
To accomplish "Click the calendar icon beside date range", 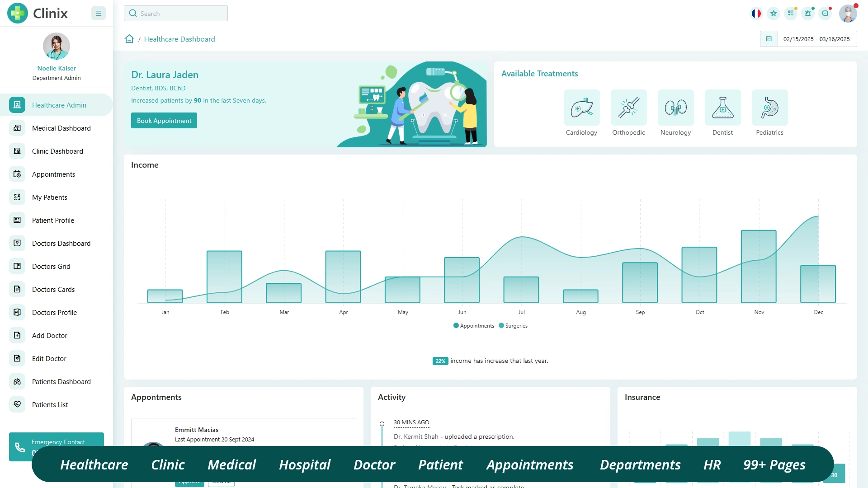I will [769, 39].
